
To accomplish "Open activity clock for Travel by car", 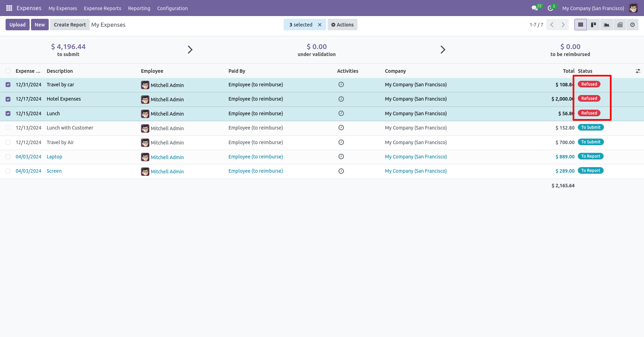I will coord(341,84).
